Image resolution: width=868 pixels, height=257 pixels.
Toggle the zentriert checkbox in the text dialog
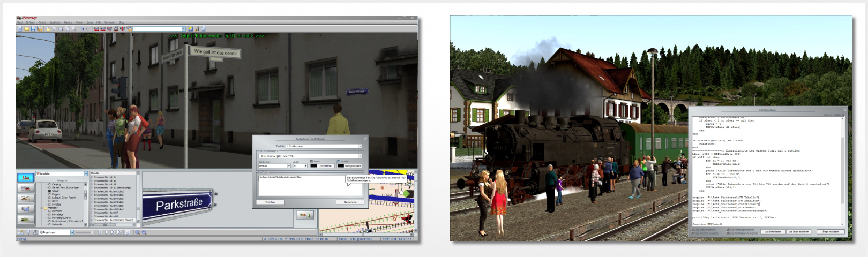338,161
